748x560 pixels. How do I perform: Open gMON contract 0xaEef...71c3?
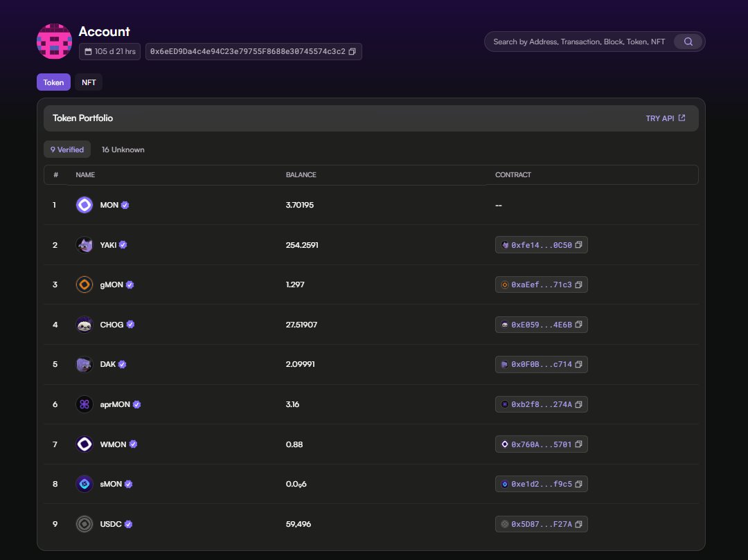coord(542,284)
